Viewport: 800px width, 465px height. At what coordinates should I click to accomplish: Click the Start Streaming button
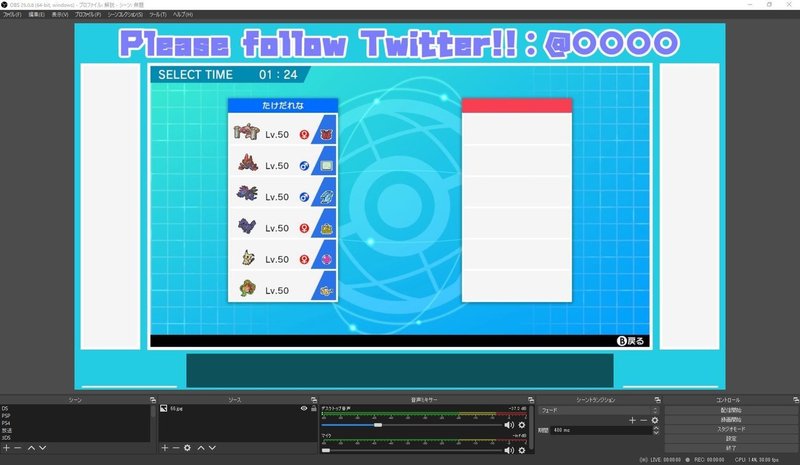point(731,410)
